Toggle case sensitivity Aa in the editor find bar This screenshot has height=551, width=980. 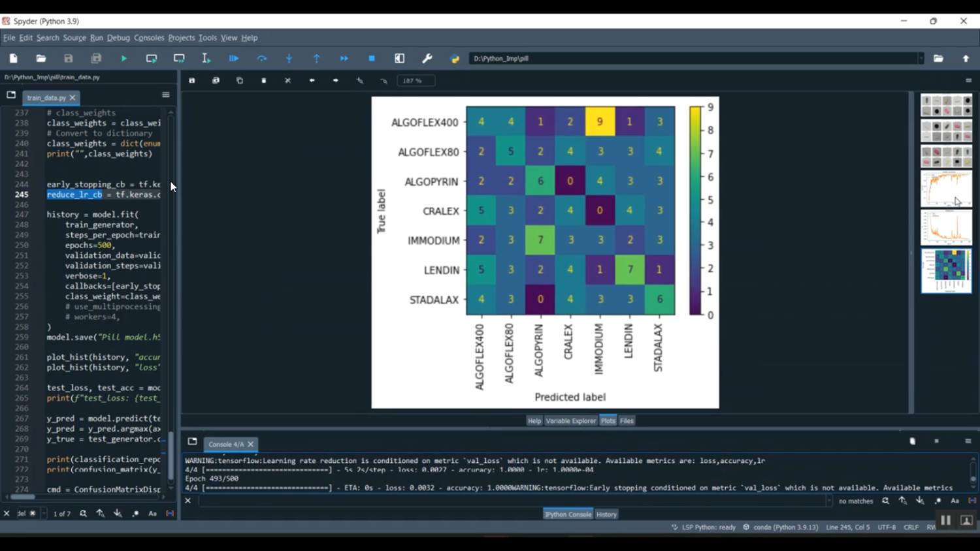152,514
